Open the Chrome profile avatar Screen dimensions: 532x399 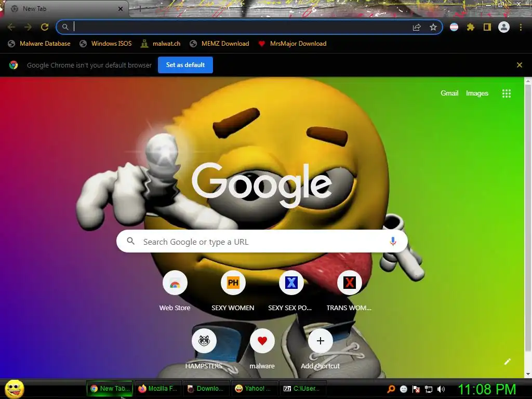tap(504, 27)
